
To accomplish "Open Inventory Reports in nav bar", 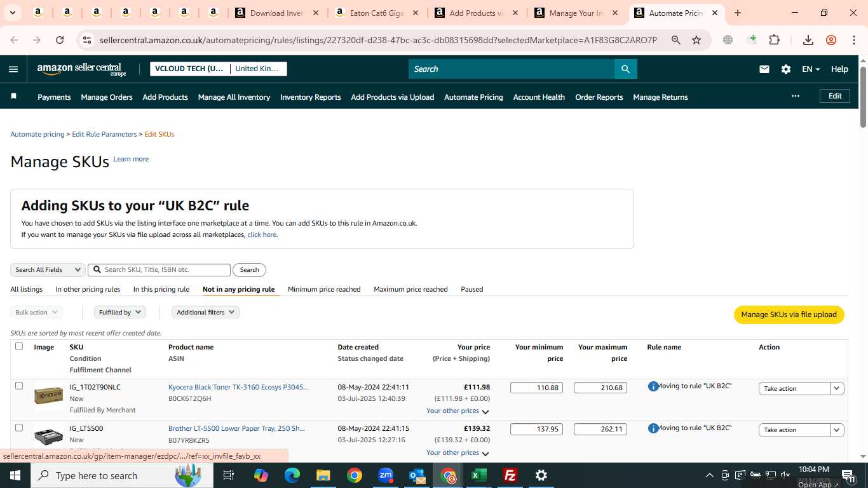I will [x=311, y=97].
